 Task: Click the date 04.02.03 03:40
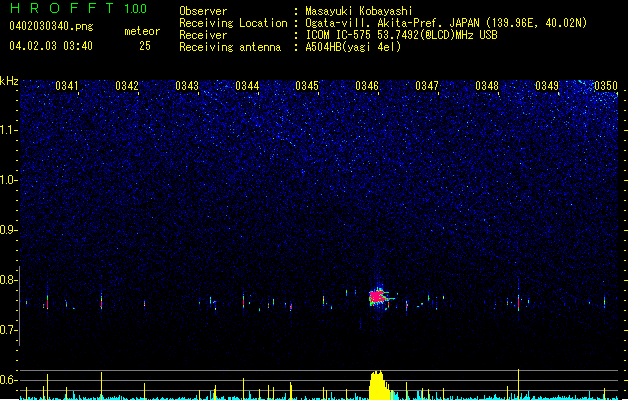pyautogui.click(x=51, y=46)
